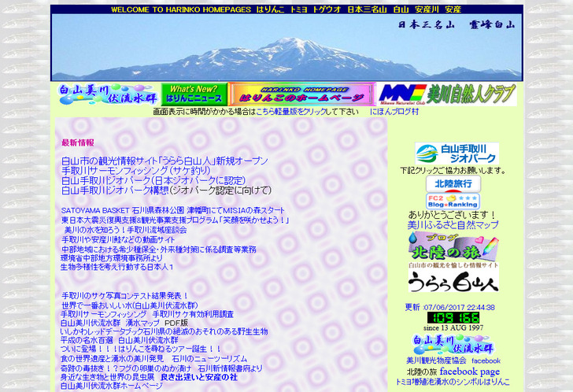Image resolution: width=573 pixels, height=392 pixels.
Task: Open the MNC 美川自然人クラブ banner
Action: (446, 94)
